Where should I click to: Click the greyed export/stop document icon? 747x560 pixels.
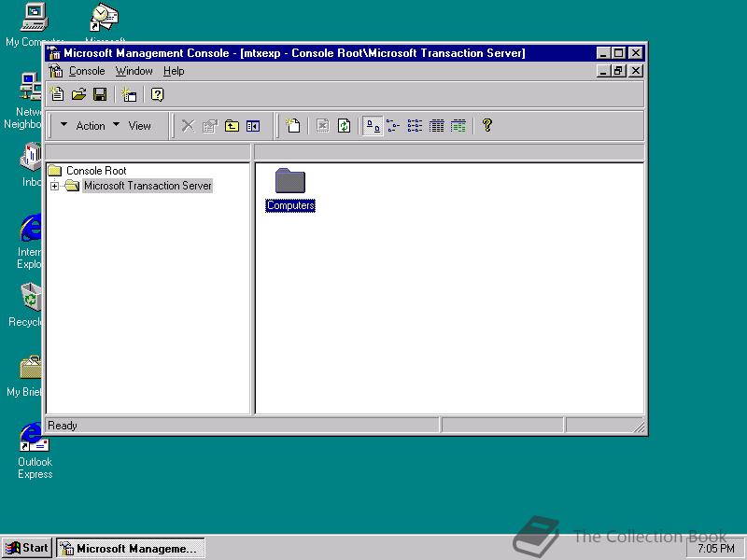tap(322, 126)
